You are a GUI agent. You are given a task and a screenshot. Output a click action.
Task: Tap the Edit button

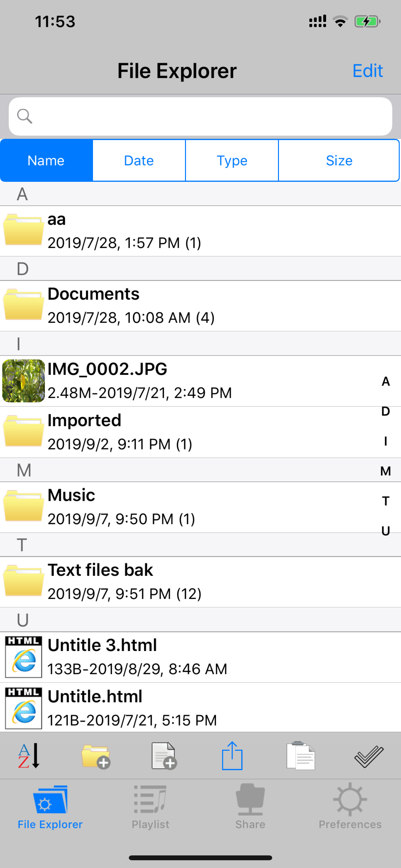367,70
